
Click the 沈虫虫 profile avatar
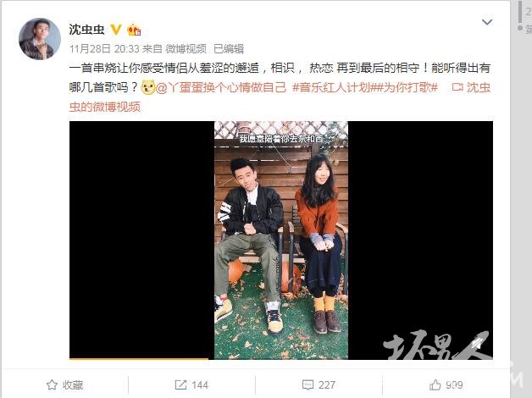[40, 39]
